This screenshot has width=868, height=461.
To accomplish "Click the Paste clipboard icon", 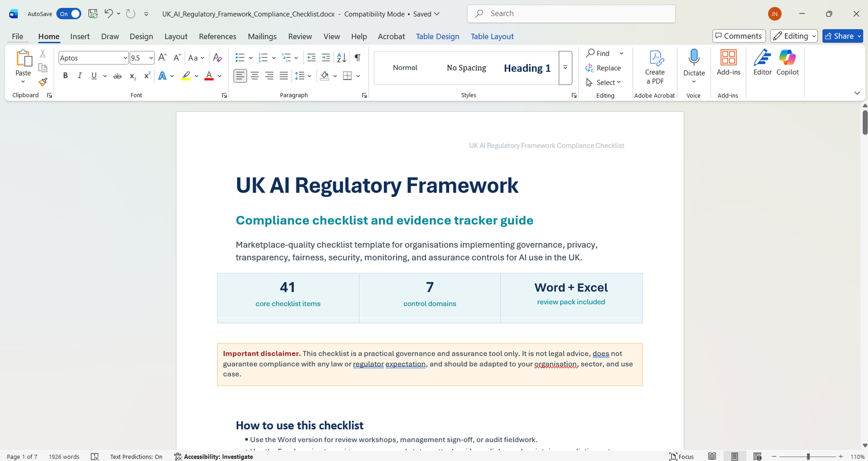I will 23,58.
